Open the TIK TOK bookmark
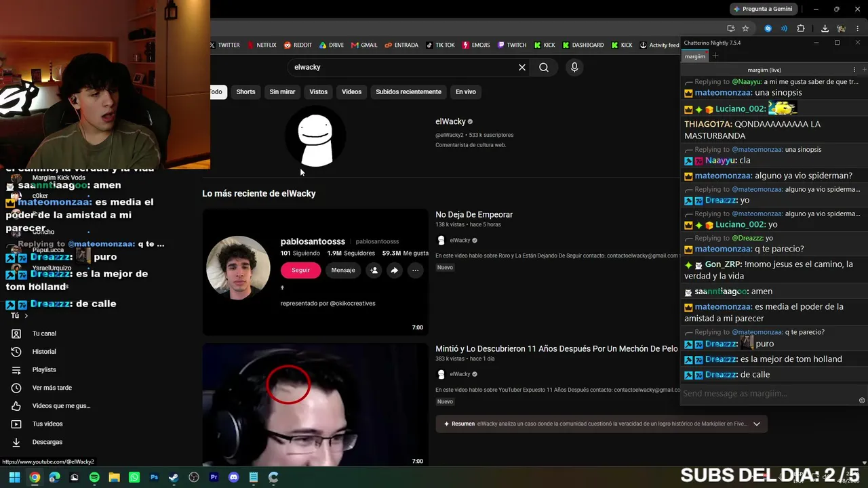The height and width of the screenshot is (488, 868). pos(440,45)
